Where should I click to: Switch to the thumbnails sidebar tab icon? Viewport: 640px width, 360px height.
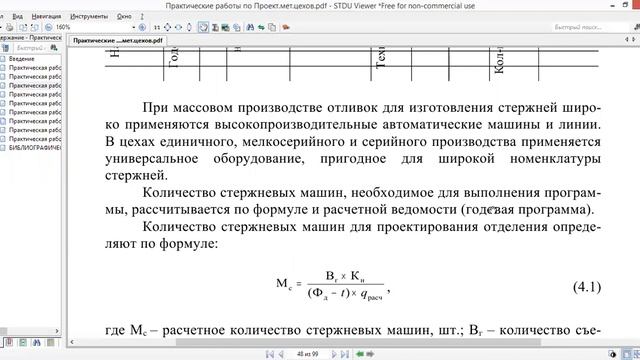tap(23, 342)
